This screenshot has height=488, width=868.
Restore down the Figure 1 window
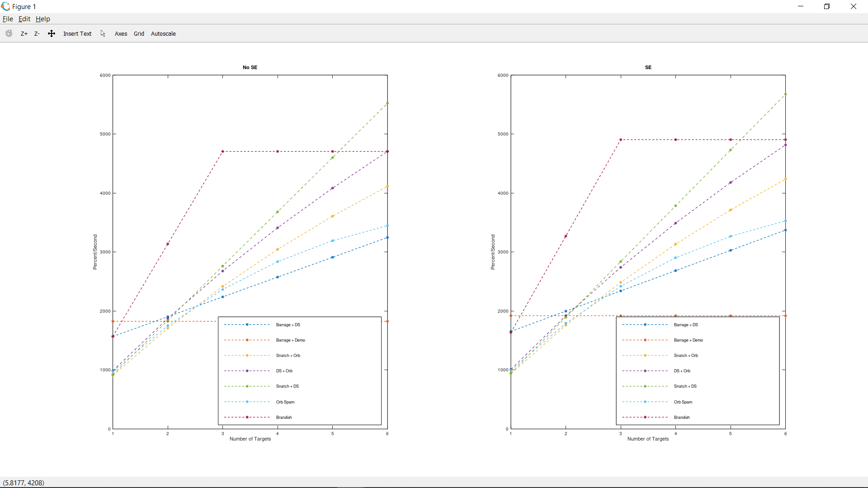827,6
